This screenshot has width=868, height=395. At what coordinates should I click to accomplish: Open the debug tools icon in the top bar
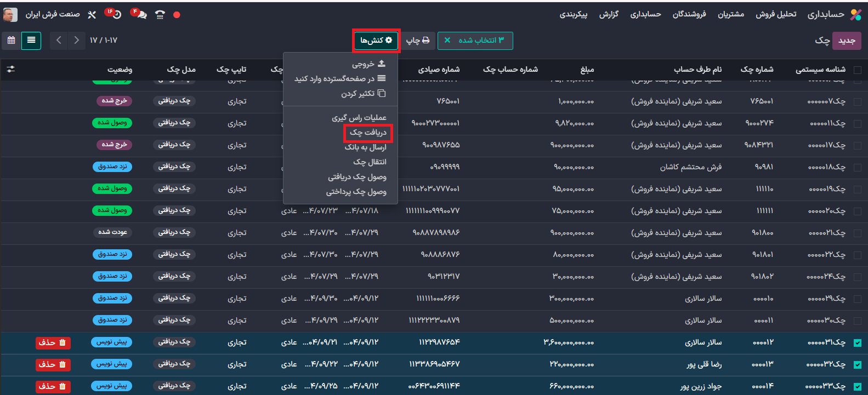[92, 15]
